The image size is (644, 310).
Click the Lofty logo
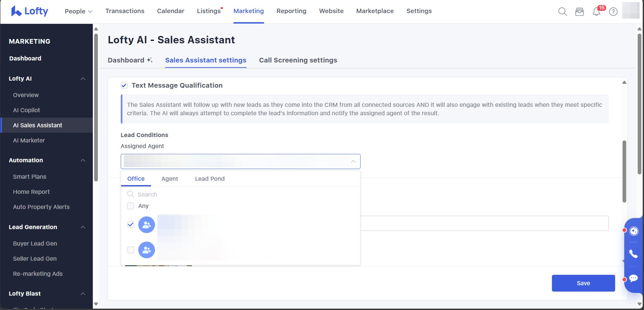(x=30, y=11)
